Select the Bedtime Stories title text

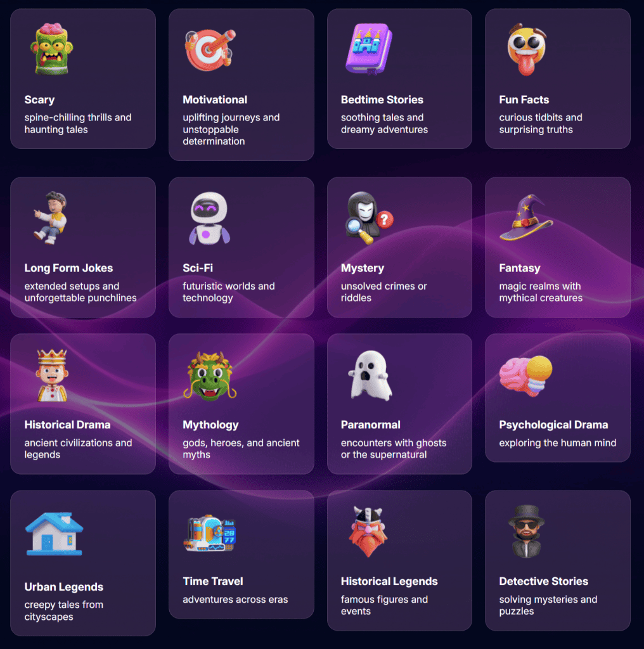click(382, 100)
